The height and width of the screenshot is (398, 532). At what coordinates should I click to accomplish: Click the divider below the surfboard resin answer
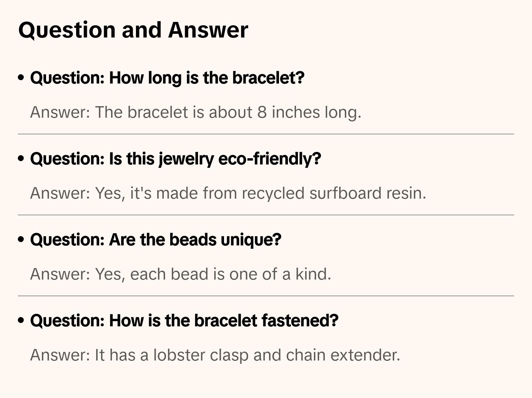(x=266, y=215)
